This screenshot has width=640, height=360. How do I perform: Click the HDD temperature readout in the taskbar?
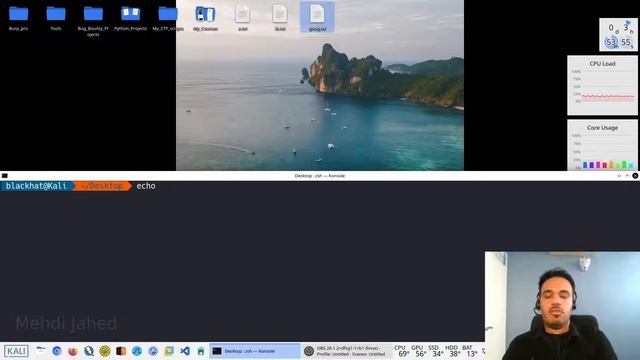pyautogui.click(x=452, y=351)
